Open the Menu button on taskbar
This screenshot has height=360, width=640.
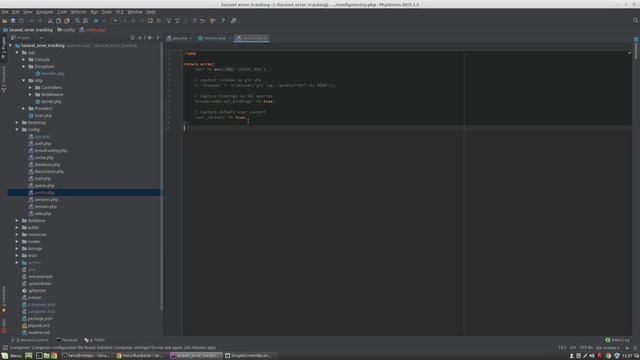click(x=11, y=356)
